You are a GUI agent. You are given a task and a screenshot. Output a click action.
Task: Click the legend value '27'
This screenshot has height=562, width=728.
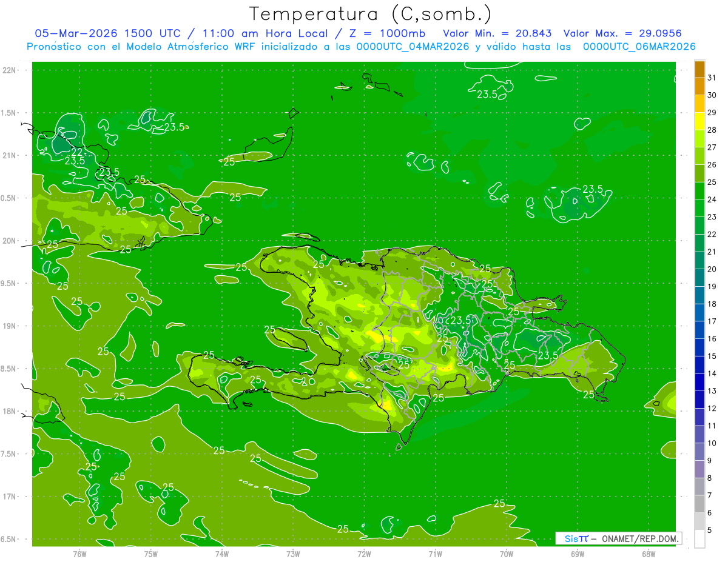pyautogui.click(x=712, y=147)
